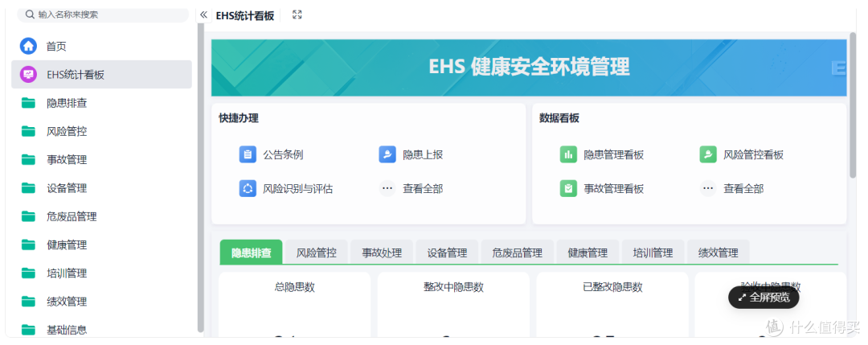Click the green 事故管理看板 clipboard icon

[x=568, y=188]
